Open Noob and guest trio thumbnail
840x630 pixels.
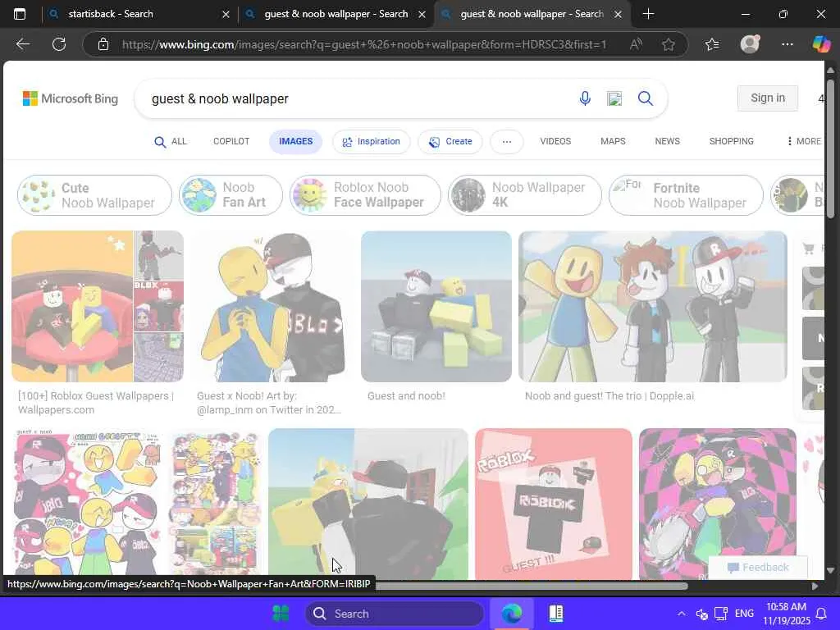[653, 307]
